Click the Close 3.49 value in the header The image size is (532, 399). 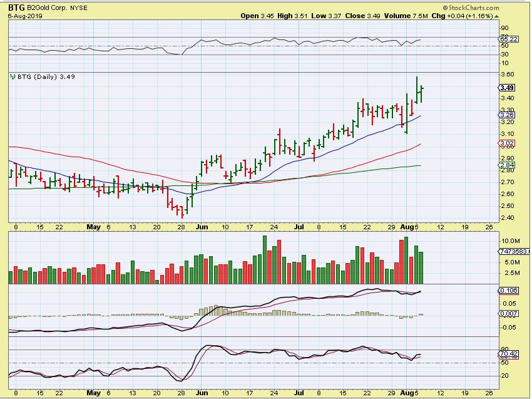click(362, 16)
